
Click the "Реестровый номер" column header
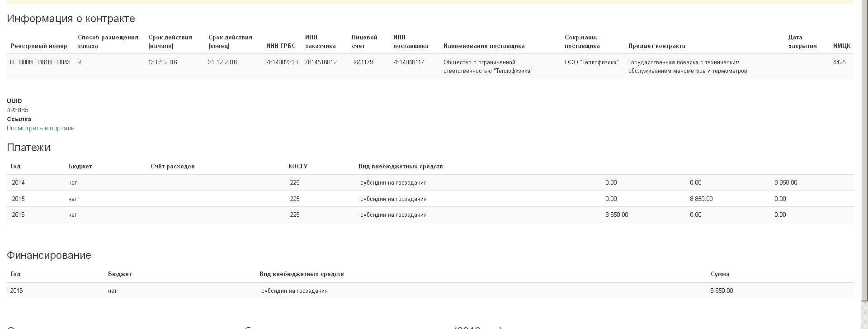(39, 46)
